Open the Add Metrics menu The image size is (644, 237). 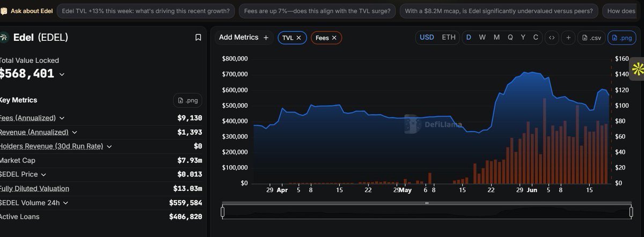click(244, 38)
